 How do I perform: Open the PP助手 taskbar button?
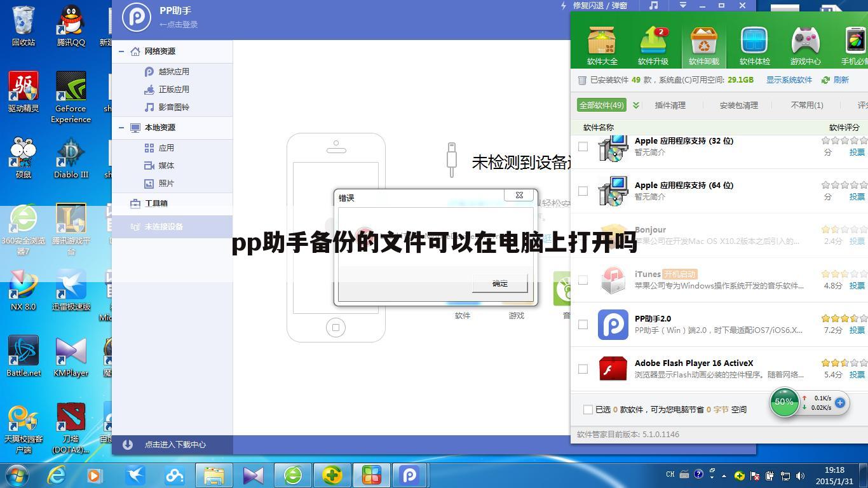(410, 475)
